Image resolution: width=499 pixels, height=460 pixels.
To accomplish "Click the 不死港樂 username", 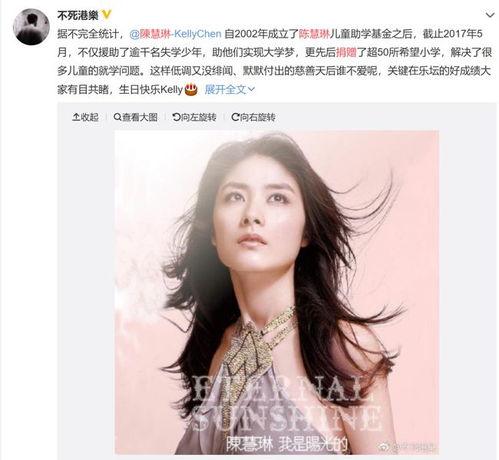I will 78,15.
